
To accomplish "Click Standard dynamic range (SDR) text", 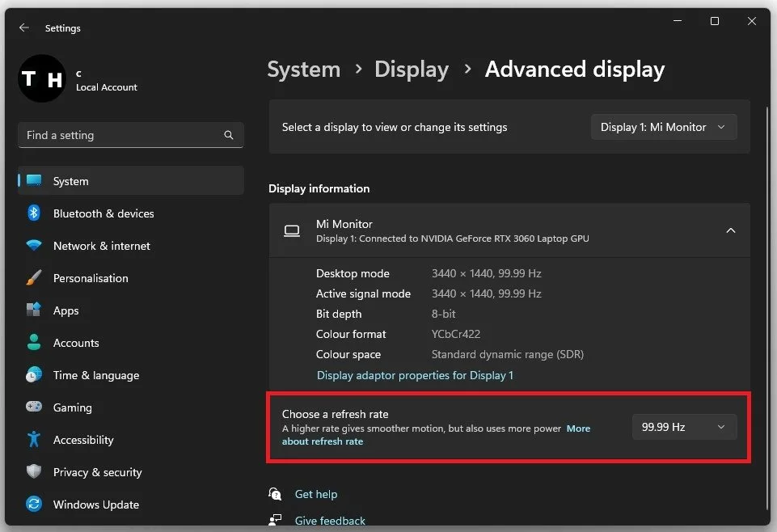I will (508, 354).
